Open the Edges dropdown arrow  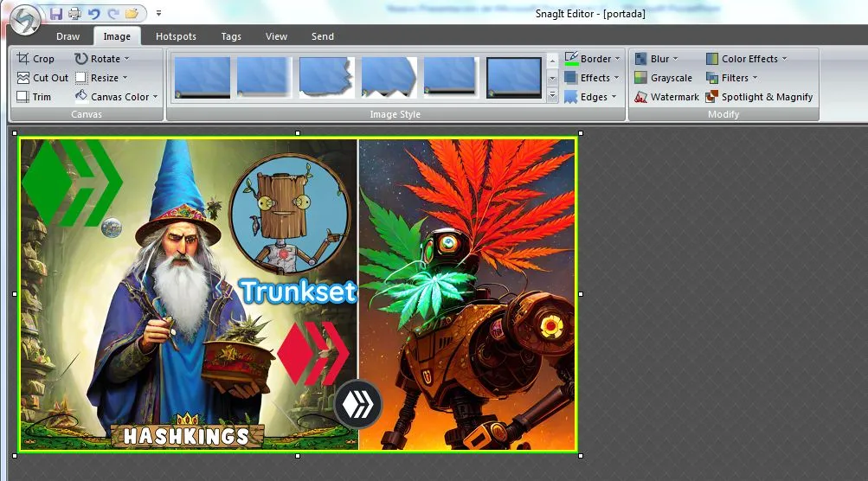(x=614, y=97)
